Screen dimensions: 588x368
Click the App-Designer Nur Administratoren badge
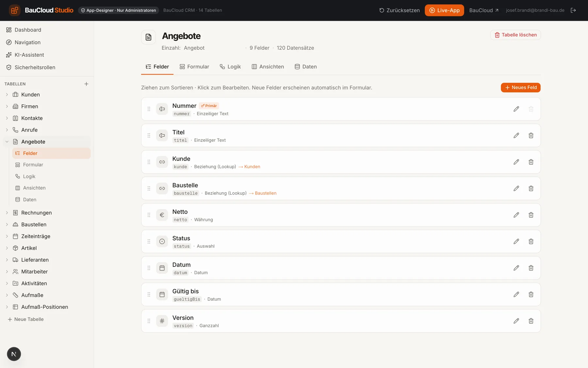(118, 10)
